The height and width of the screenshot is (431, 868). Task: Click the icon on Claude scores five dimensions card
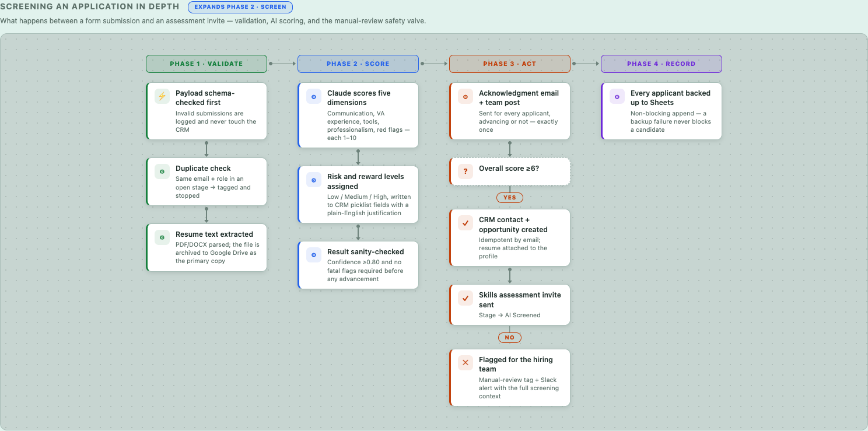314,97
